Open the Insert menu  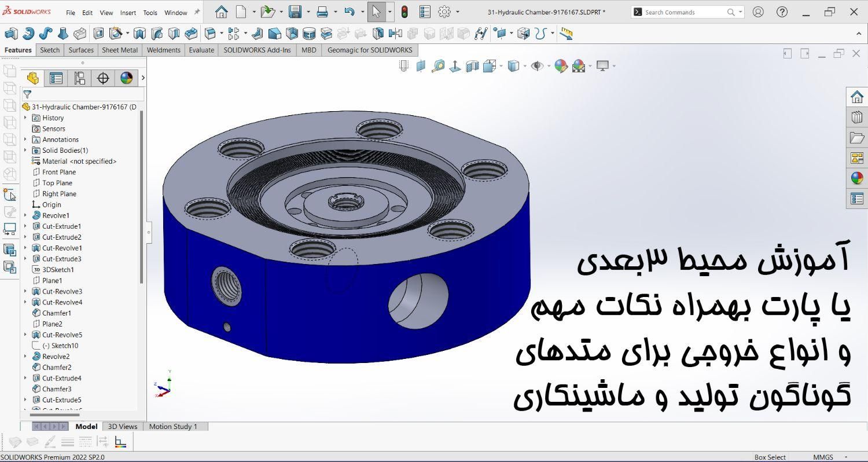[128, 12]
